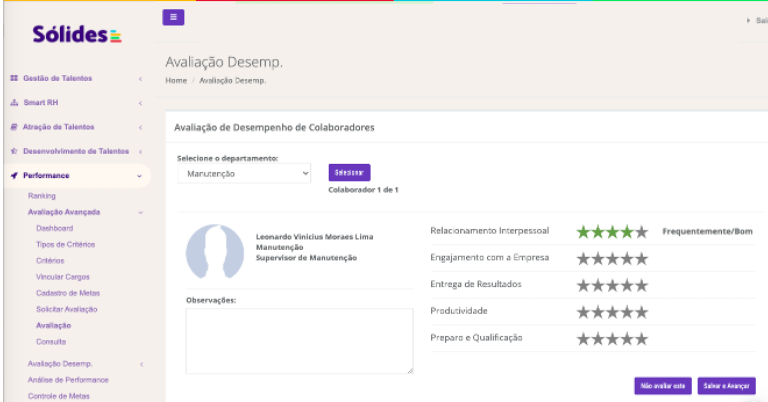Image resolution: width=768 pixels, height=402 pixels.
Task: Select Avaliação in the sidebar submenu
Action: pyautogui.click(x=53, y=325)
